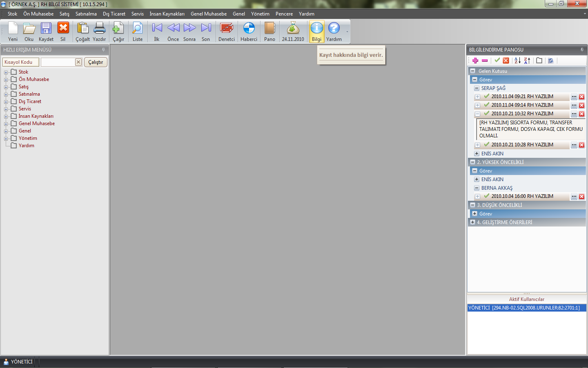
Task: Click the pink plus icon in Bilgilendirme Panosu
Action: [475, 61]
